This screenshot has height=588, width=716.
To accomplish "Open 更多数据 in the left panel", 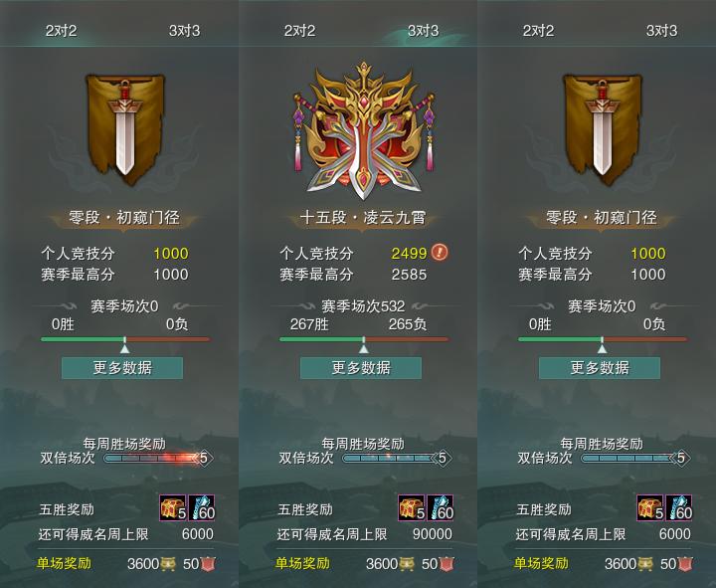I will [x=122, y=368].
